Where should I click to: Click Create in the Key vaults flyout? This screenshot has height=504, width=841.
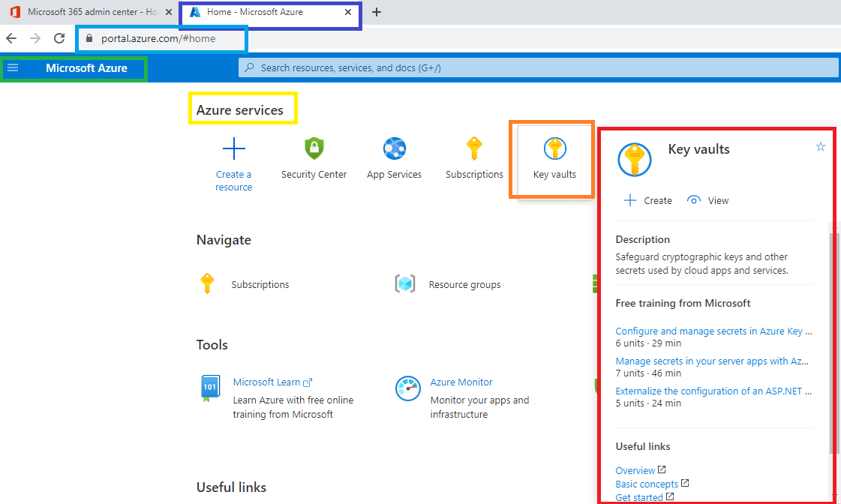[x=648, y=200]
